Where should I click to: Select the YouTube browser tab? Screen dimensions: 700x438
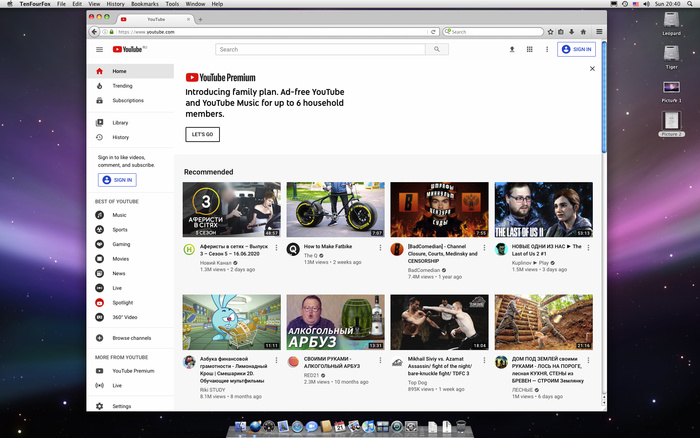click(156, 19)
